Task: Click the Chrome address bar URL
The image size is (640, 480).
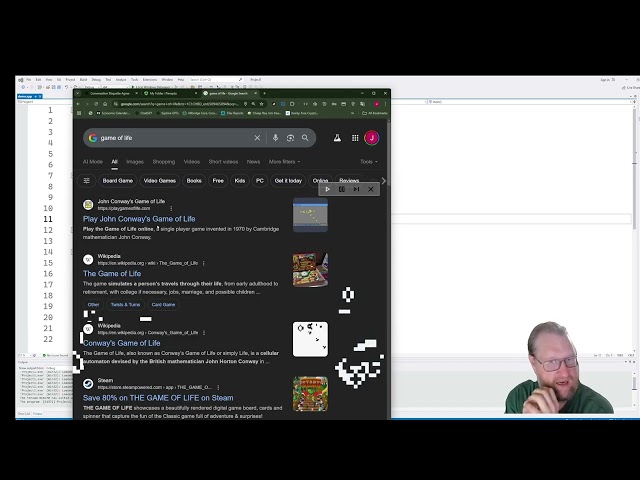Action: click(179, 104)
